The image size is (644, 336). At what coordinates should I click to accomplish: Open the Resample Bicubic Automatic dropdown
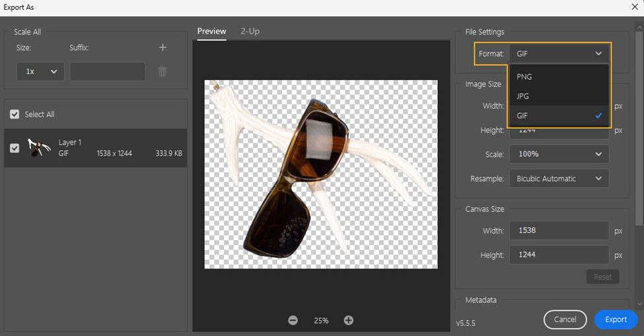(559, 179)
